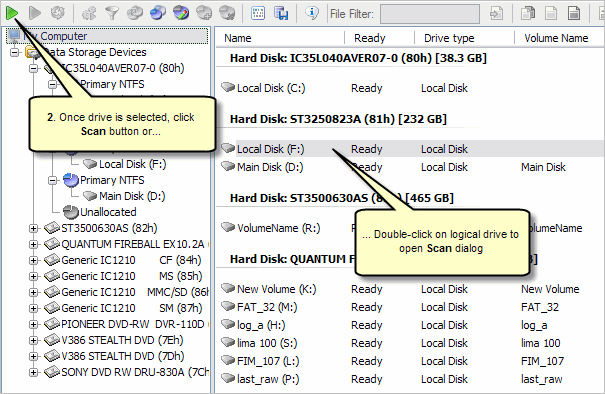The height and width of the screenshot is (394, 605).
Task: Click the greyed-out play arrow in the toolbar
Action: 35,13
